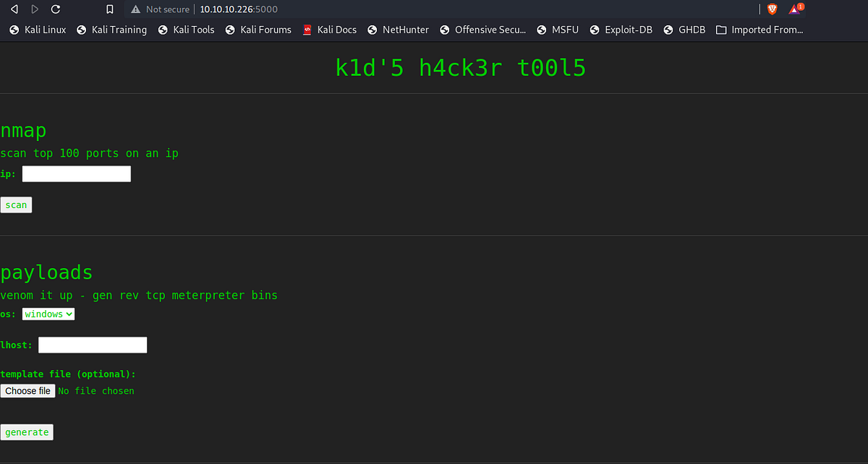The width and height of the screenshot is (868, 464).
Task: Click the scan button under nmap
Action: (16, 205)
